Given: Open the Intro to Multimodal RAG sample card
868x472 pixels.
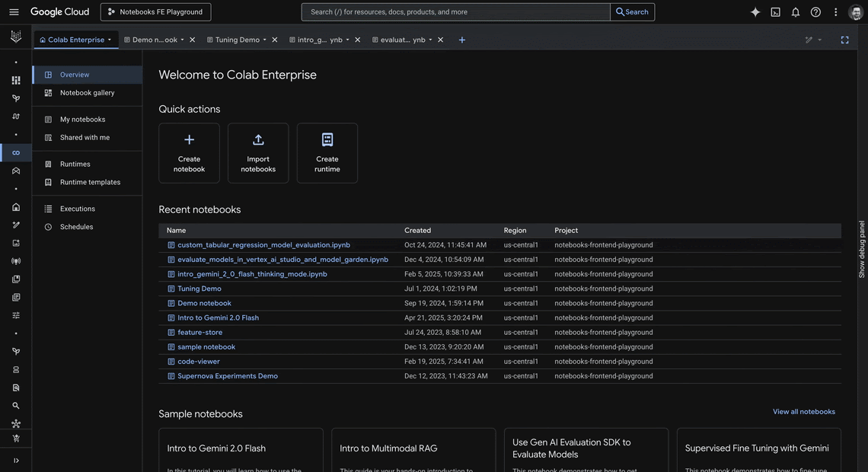Looking at the screenshot, I should click(x=413, y=450).
